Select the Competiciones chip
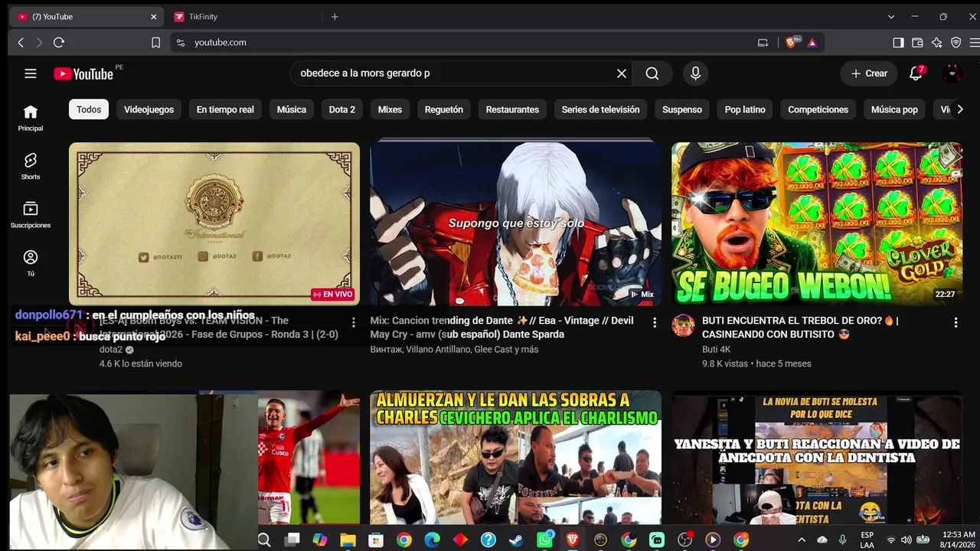The width and height of the screenshot is (980, 551). click(x=818, y=109)
